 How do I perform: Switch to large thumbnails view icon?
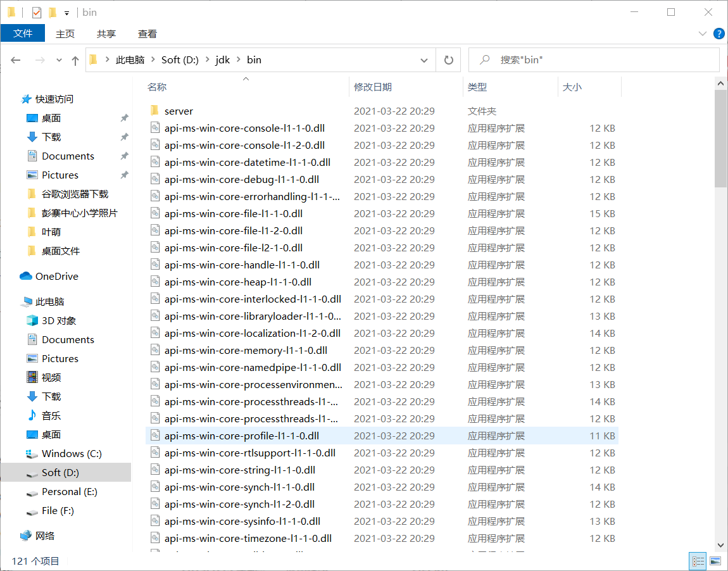715,561
